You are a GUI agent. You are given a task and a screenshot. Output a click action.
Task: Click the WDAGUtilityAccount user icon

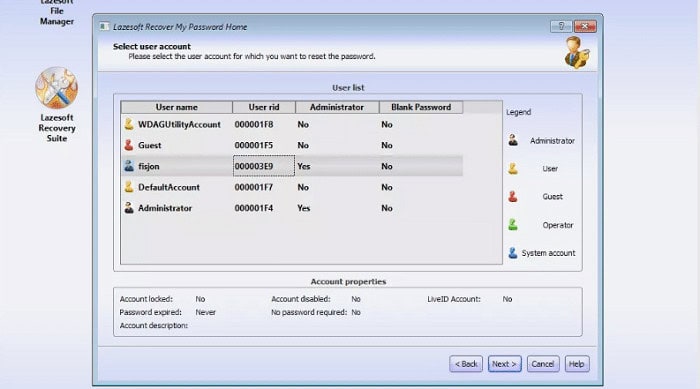tap(129, 124)
